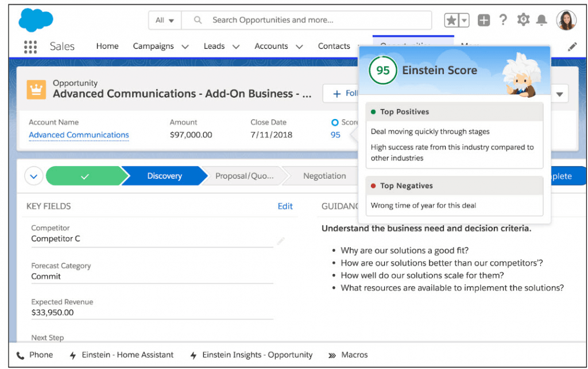Expand the Campaigns tab chevron
This screenshot has width=588, height=369.
(x=185, y=47)
